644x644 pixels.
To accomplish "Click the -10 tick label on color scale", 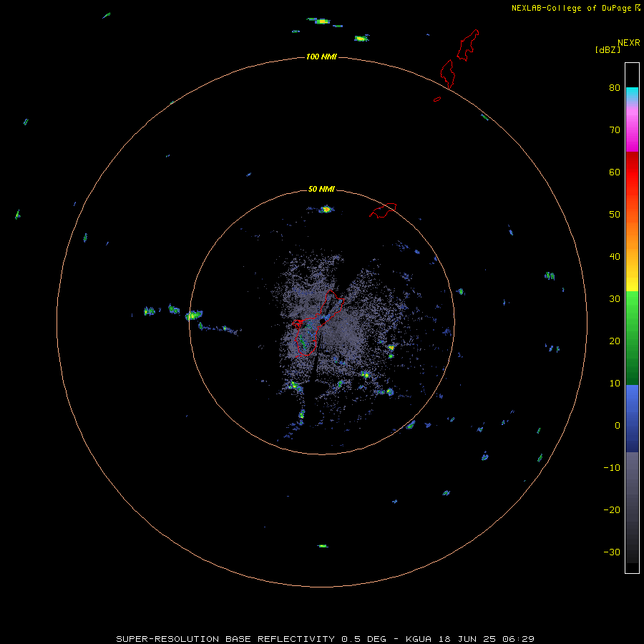I will point(612,468).
